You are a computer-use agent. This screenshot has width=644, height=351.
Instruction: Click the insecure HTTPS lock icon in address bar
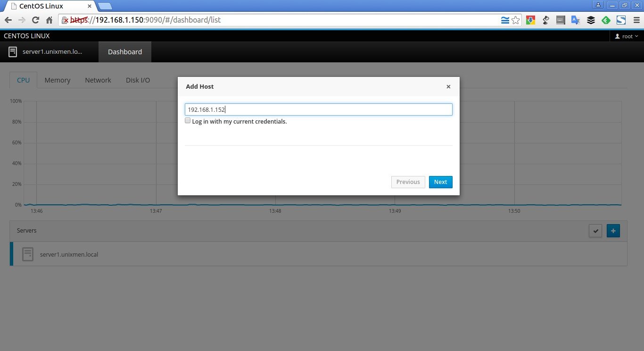65,20
